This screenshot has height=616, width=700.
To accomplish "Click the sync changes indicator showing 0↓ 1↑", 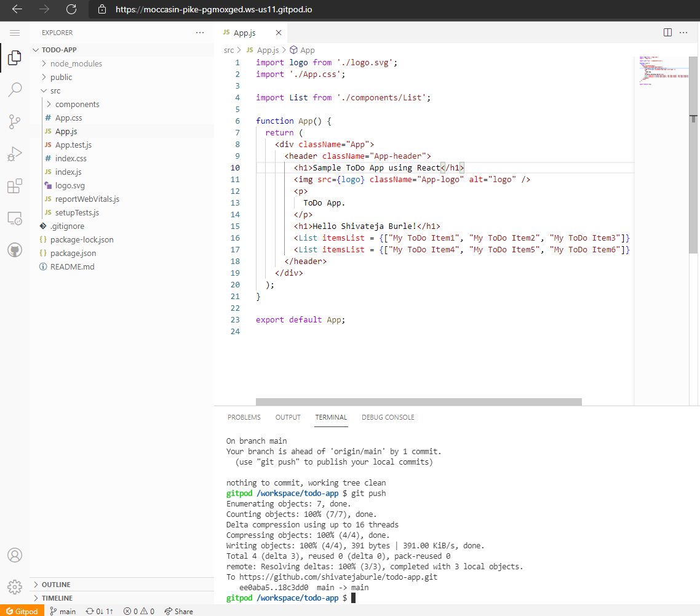I will pyautogui.click(x=99, y=611).
